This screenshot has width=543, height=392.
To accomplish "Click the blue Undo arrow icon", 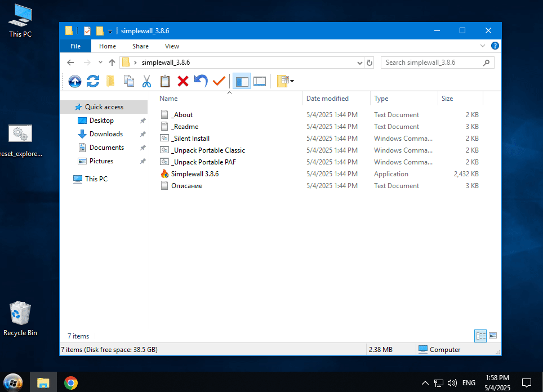I will (201, 81).
